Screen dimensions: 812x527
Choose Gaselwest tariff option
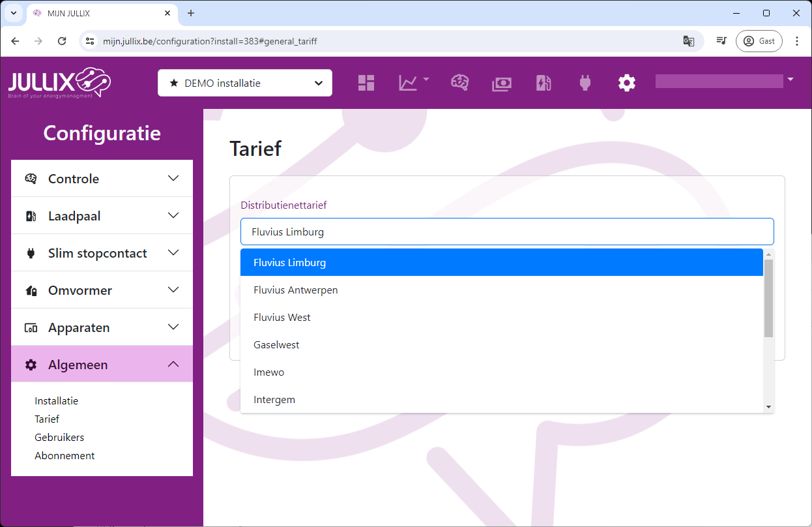(276, 345)
